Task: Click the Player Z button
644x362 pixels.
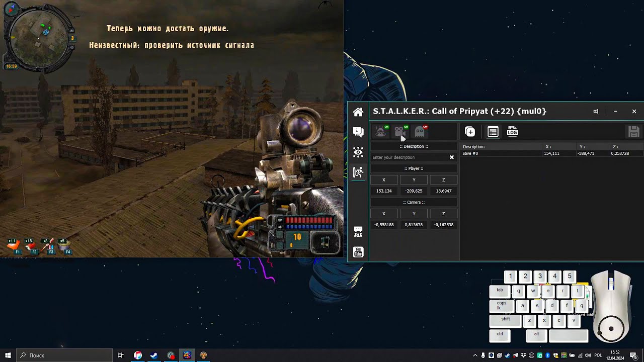Action: click(443, 180)
